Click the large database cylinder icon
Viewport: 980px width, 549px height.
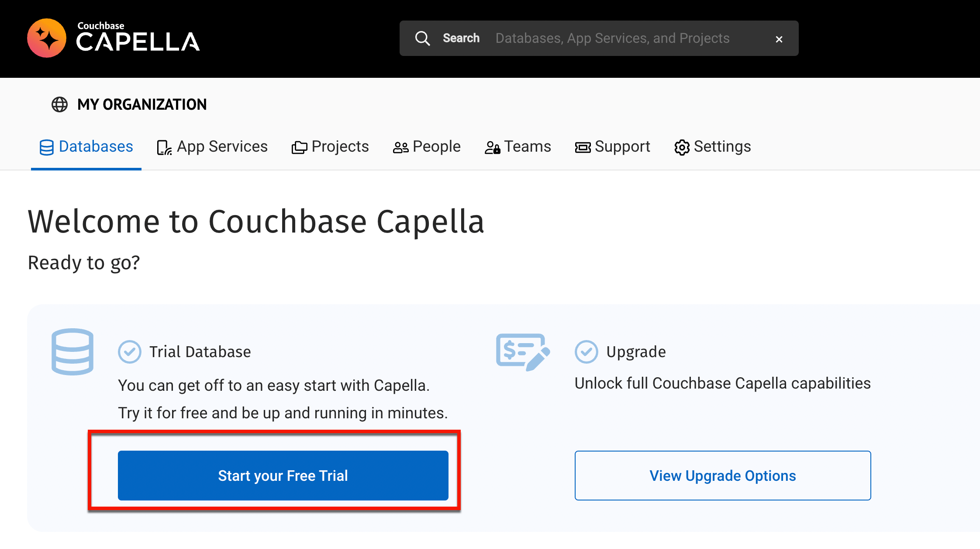tap(72, 352)
